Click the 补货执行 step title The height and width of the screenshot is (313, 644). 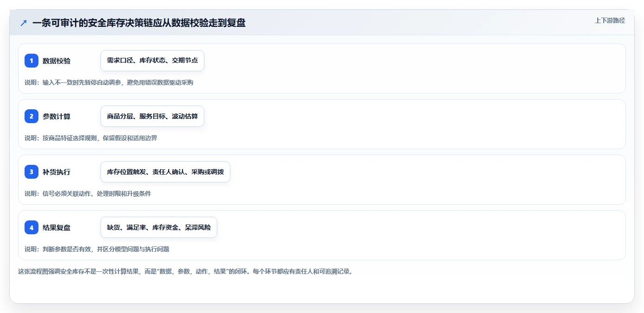[57, 172]
